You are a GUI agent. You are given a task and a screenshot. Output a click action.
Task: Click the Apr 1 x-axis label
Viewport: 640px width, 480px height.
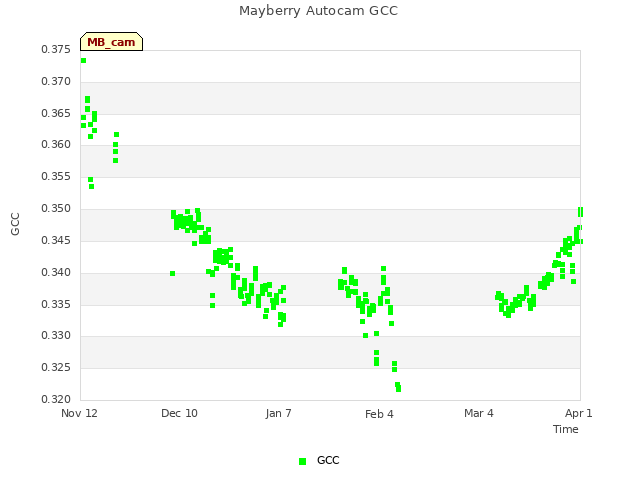pyautogui.click(x=578, y=413)
